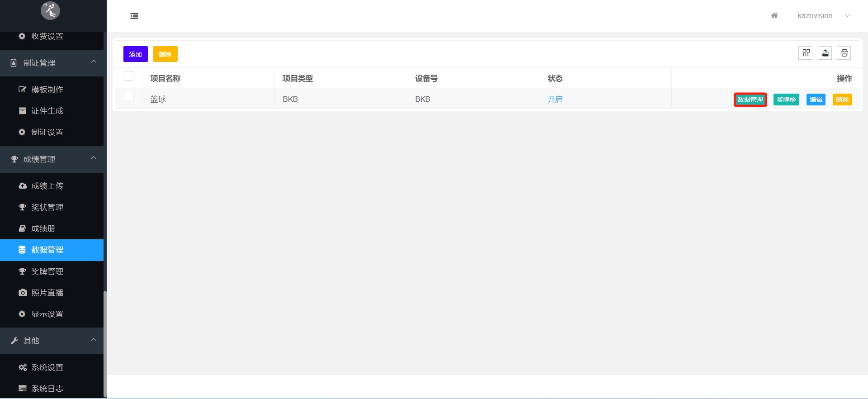Click the sidebar collapse hamburger icon
Viewport: 868px width, 399px height.
coord(134,16)
